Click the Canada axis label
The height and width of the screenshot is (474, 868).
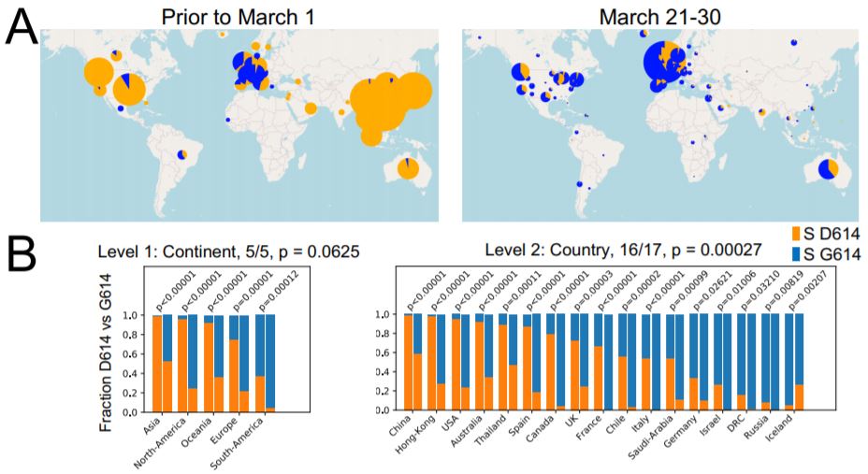[x=541, y=428]
